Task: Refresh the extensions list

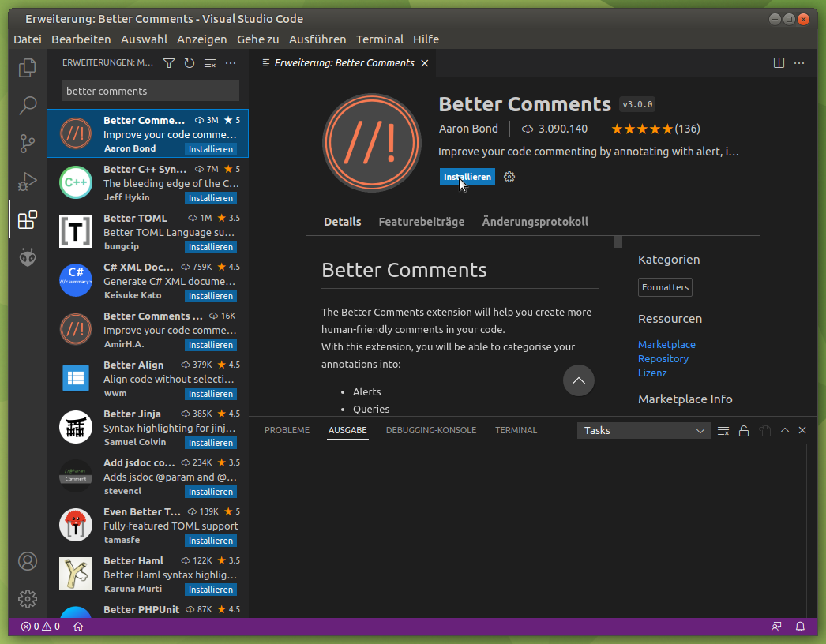Action: click(189, 63)
